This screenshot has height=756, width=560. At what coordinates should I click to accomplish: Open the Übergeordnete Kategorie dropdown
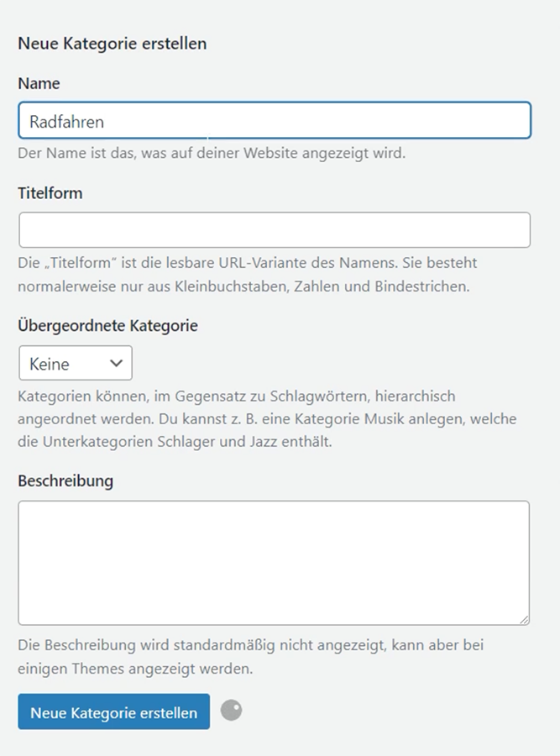[76, 364]
